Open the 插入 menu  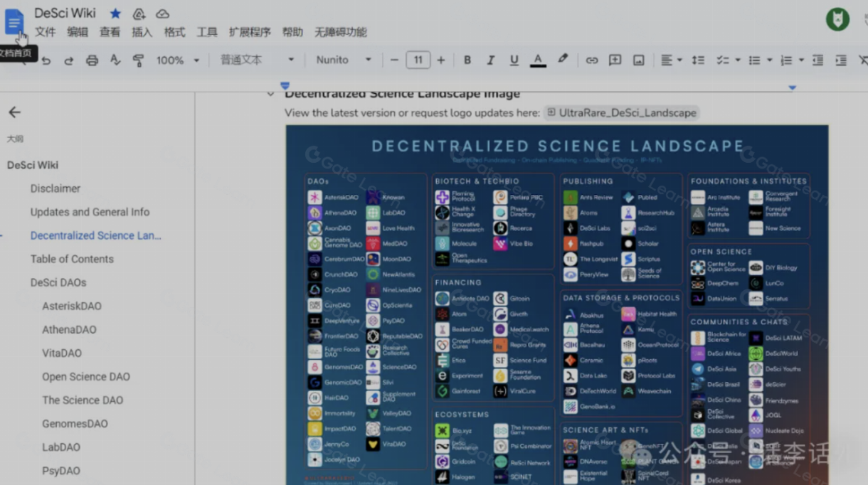pos(142,32)
